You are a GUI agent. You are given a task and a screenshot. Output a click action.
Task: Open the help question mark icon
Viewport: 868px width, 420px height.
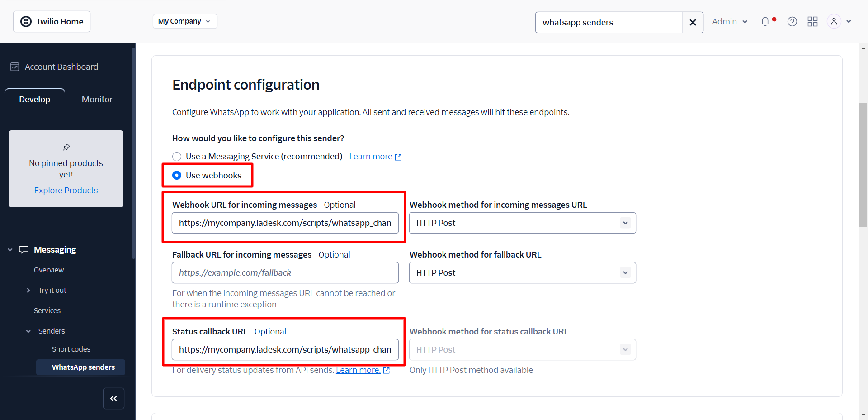coord(792,22)
